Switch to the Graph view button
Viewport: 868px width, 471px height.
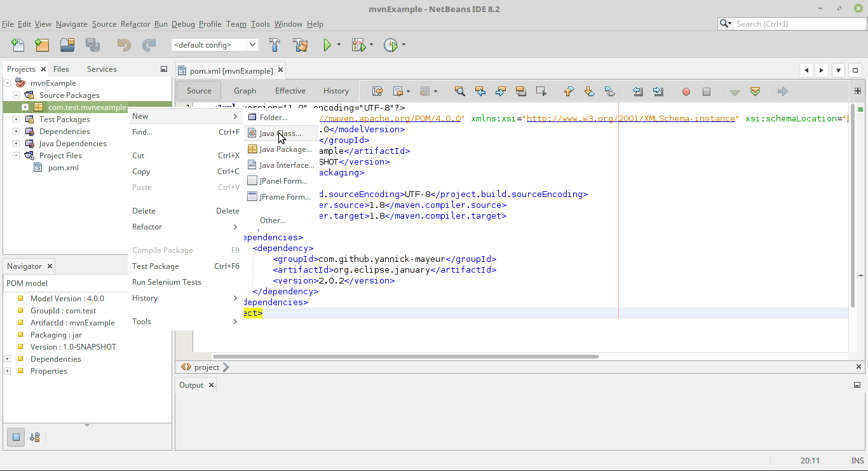tap(245, 91)
